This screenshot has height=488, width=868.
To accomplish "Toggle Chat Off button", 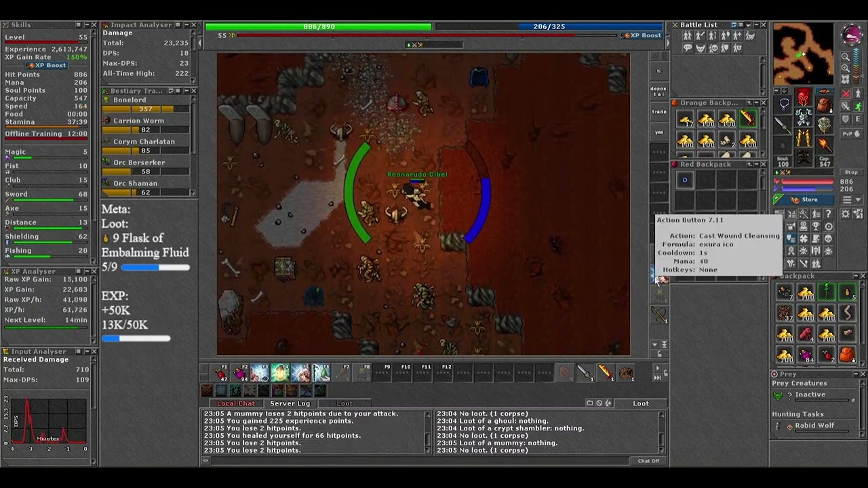I will click(648, 461).
